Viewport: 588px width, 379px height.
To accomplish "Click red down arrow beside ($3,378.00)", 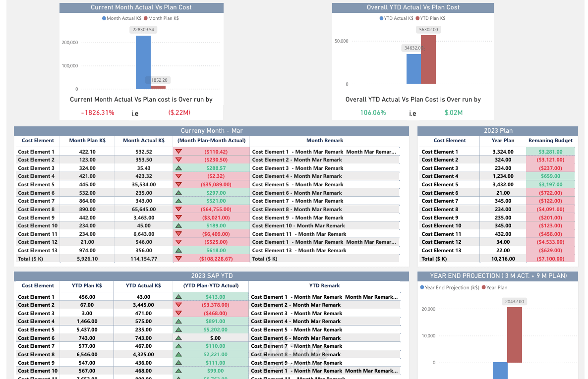I will (178, 305).
